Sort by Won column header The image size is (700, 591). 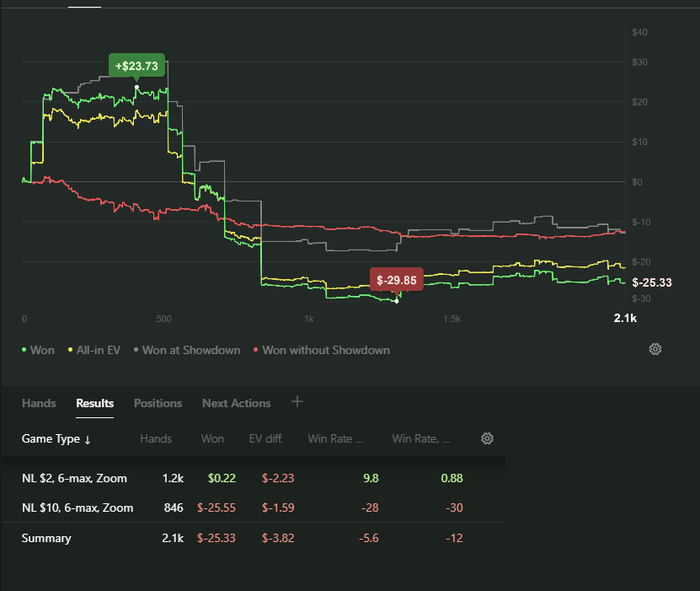coord(212,439)
